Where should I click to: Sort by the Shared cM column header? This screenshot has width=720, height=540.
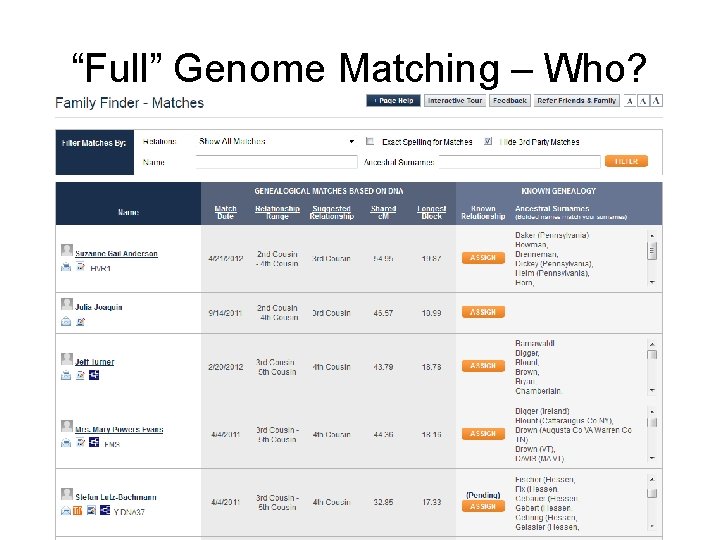tap(383, 213)
